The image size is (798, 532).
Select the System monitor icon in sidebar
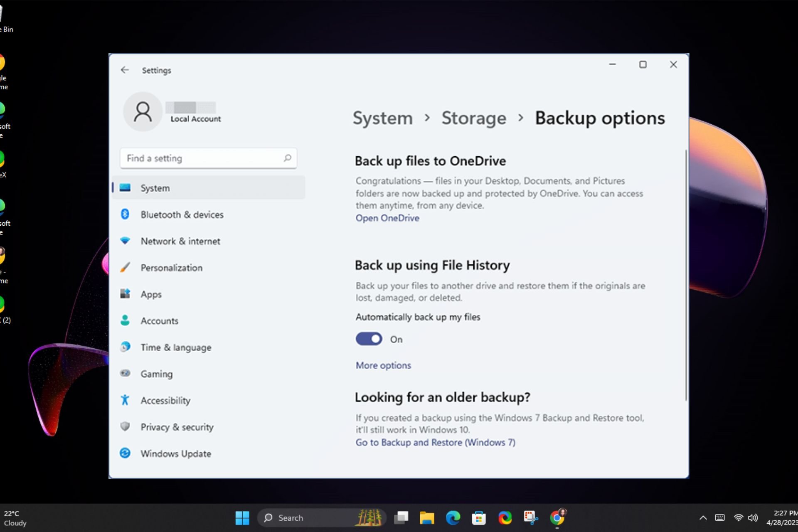[x=125, y=187]
